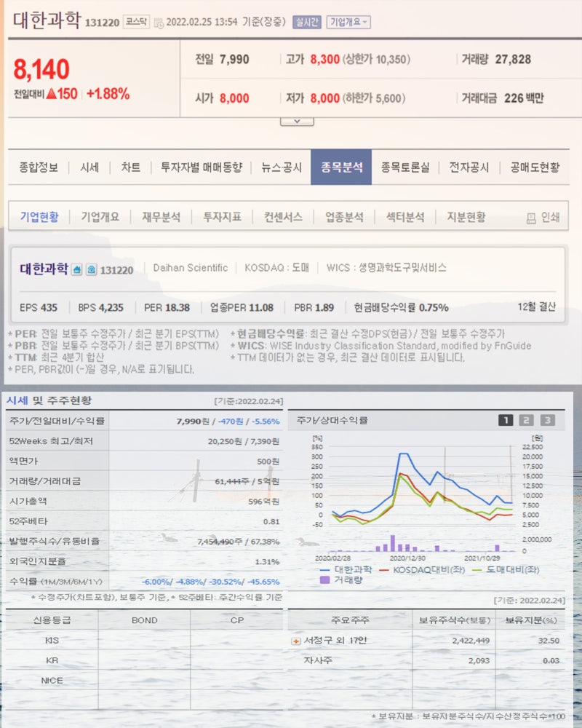Switch to the 차트 tab
582x728 pixels.
point(128,166)
